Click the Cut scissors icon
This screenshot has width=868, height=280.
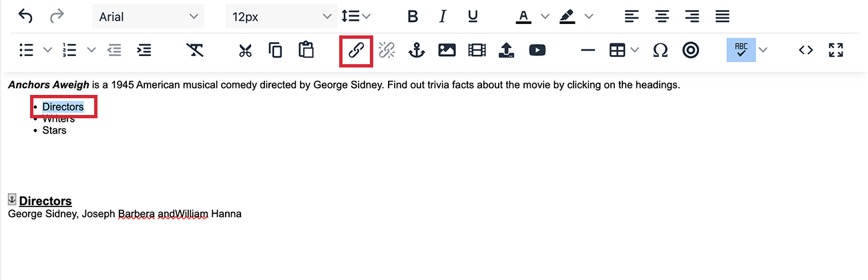pyautogui.click(x=245, y=50)
